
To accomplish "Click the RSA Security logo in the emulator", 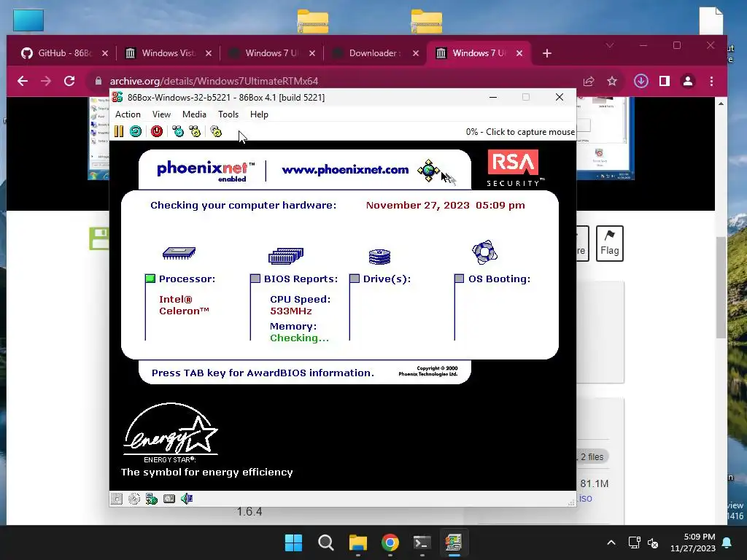I will (x=514, y=168).
